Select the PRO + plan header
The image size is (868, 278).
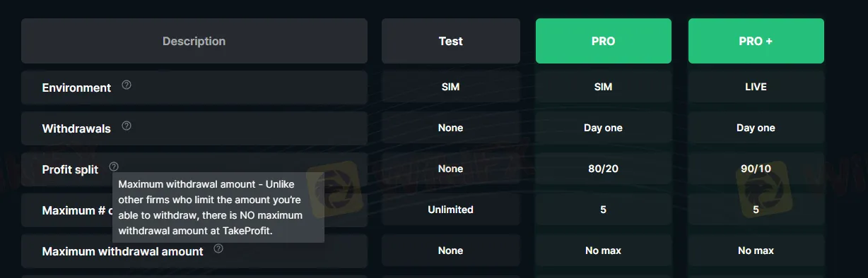(x=756, y=41)
